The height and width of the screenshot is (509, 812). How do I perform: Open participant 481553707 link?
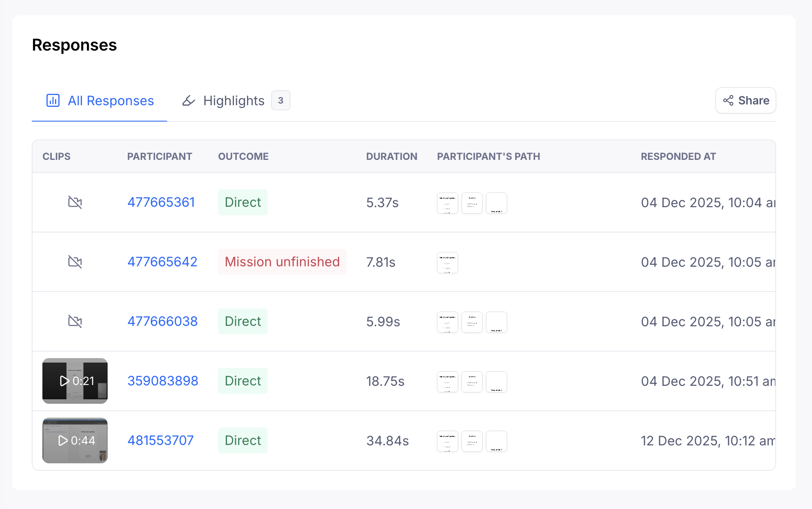(x=161, y=440)
